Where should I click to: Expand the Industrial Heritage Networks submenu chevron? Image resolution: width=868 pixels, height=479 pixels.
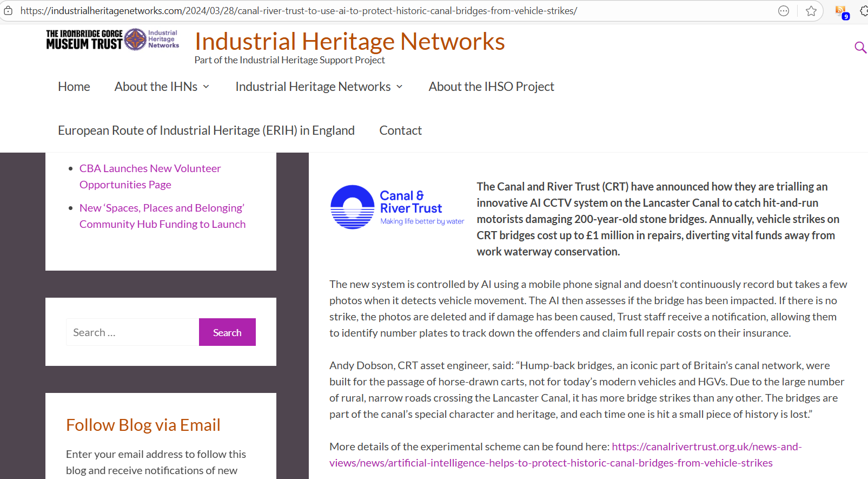click(400, 87)
